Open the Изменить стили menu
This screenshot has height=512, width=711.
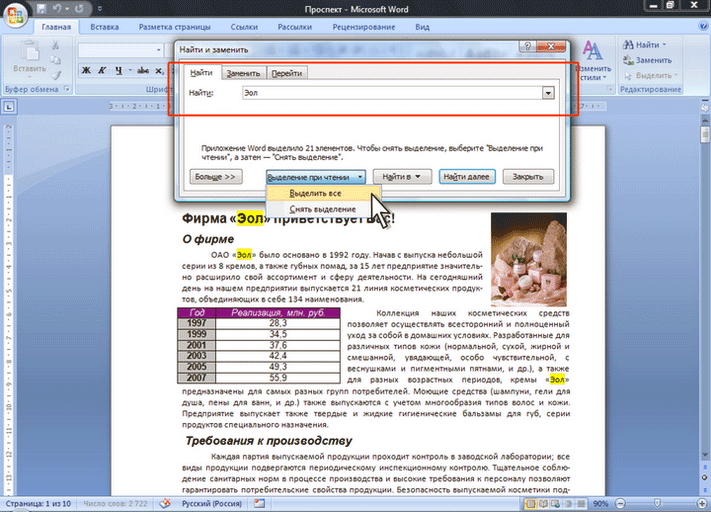tap(592, 60)
